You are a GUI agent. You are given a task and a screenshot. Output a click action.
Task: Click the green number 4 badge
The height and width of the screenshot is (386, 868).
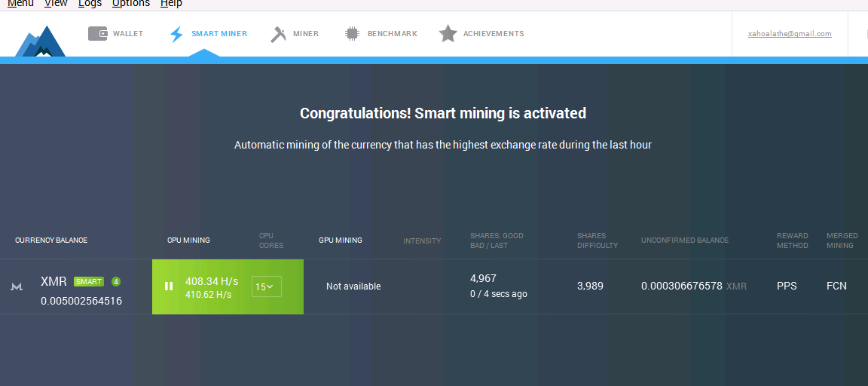tap(116, 281)
